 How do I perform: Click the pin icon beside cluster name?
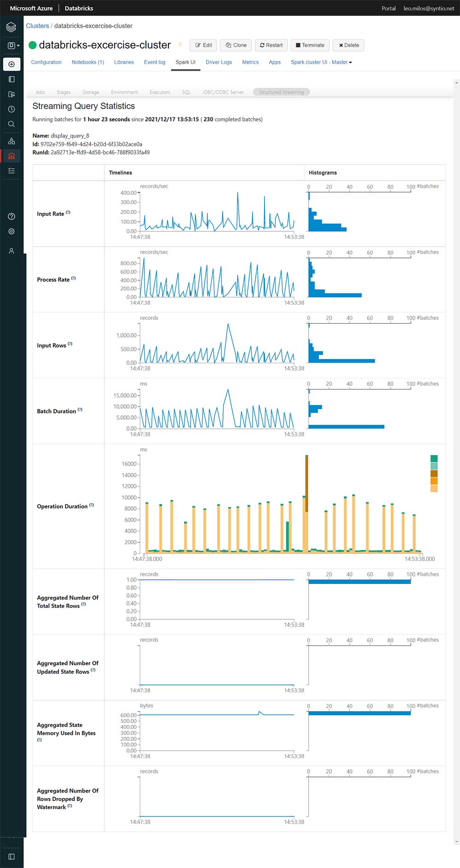pos(180,45)
